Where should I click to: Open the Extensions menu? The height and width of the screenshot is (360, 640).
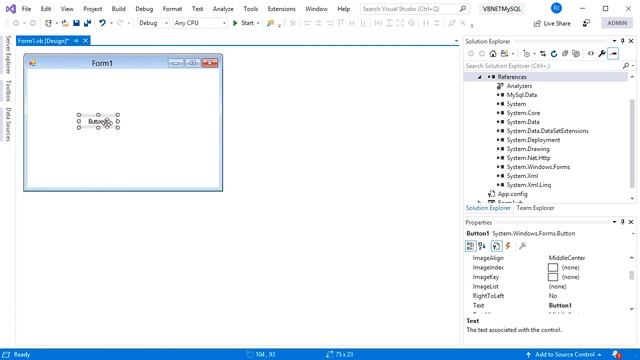tap(282, 9)
